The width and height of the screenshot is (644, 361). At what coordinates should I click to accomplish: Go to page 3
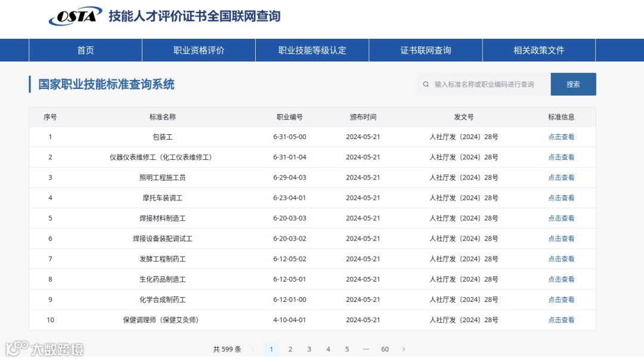point(309,349)
